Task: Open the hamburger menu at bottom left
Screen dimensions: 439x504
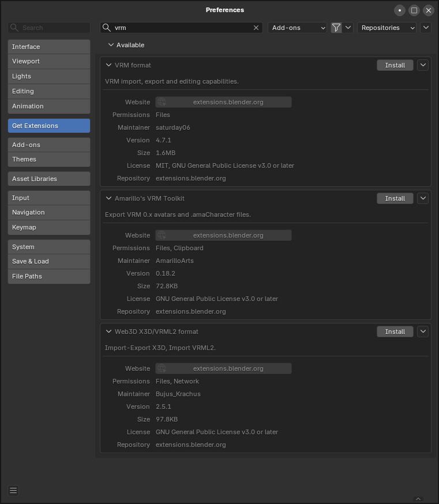Action: (13, 491)
